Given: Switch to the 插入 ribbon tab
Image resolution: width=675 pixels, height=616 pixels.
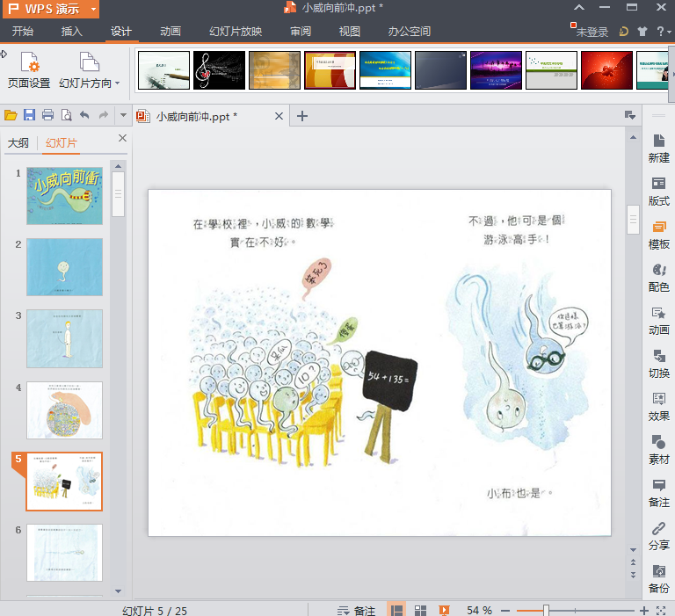Looking at the screenshot, I should [x=71, y=31].
